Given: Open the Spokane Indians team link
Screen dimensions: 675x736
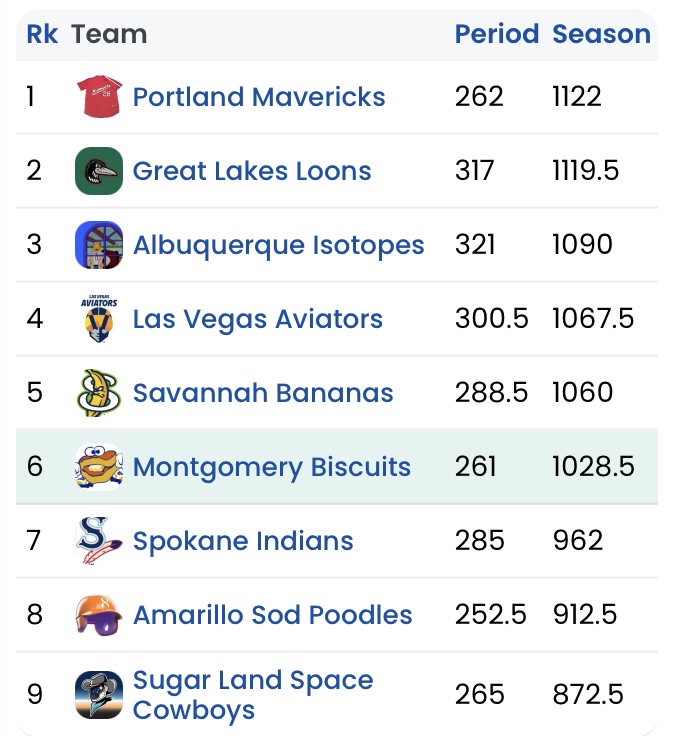Looking at the screenshot, I should coord(243,541).
